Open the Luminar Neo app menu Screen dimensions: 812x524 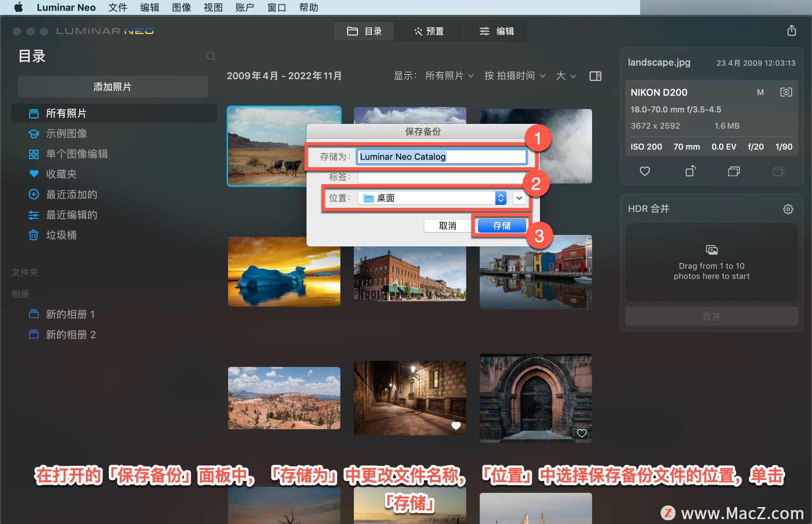[66, 8]
